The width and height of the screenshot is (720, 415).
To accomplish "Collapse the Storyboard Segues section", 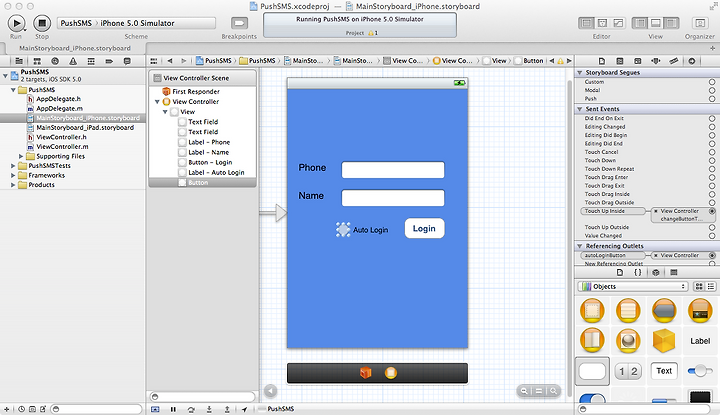I will coord(580,73).
